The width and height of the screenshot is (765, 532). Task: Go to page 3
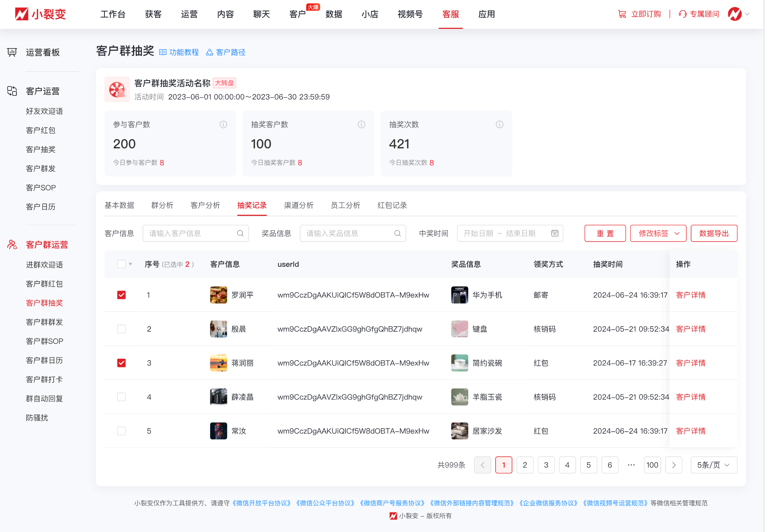pyautogui.click(x=546, y=465)
